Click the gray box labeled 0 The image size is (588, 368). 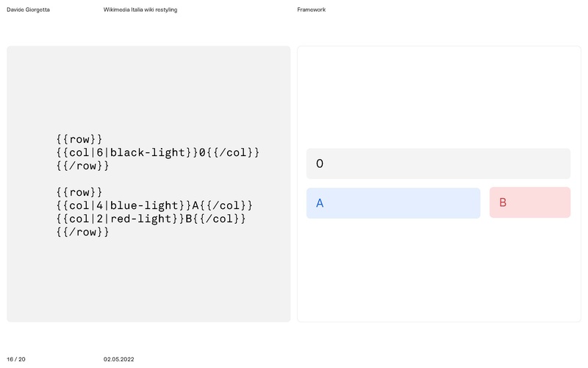(438, 163)
